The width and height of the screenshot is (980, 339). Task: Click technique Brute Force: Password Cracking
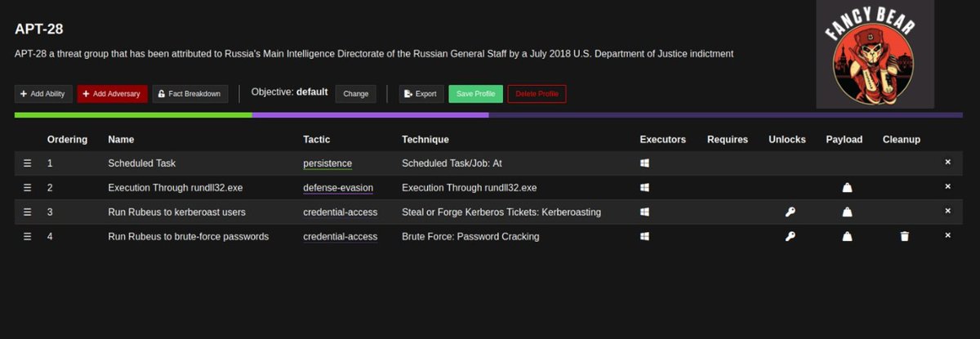point(470,237)
